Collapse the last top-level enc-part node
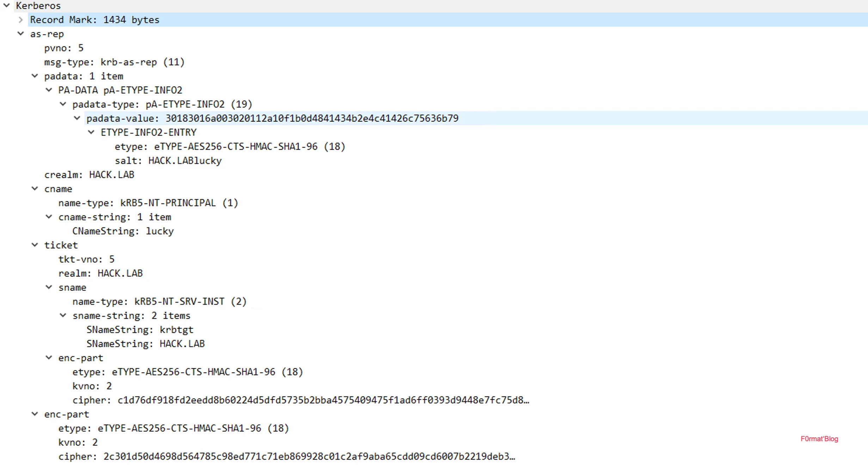The width and height of the screenshot is (868, 475). [35, 414]
